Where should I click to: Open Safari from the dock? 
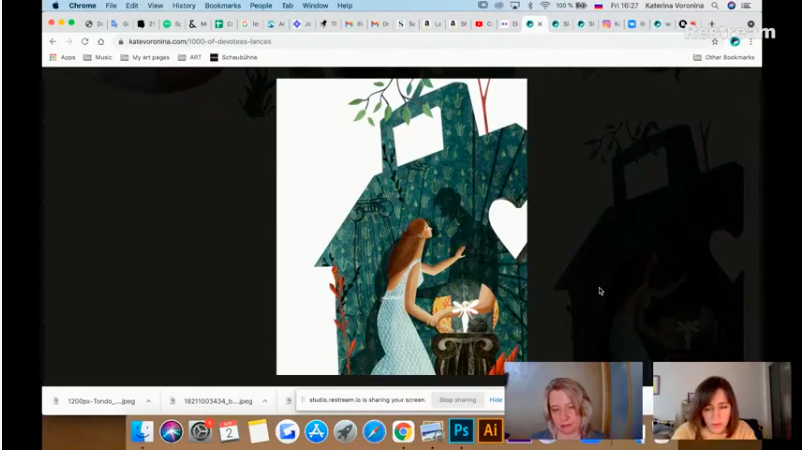tap(374, 431)
